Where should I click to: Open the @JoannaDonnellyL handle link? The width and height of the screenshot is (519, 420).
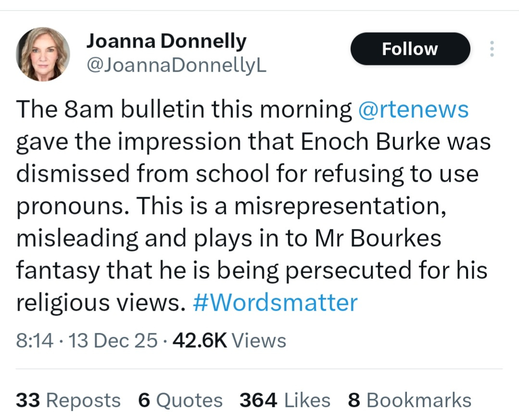[x=176, y=65]
